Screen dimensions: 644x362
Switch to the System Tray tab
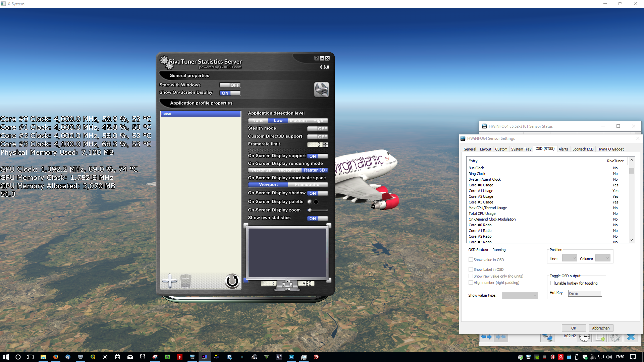[x=521, y=149]
